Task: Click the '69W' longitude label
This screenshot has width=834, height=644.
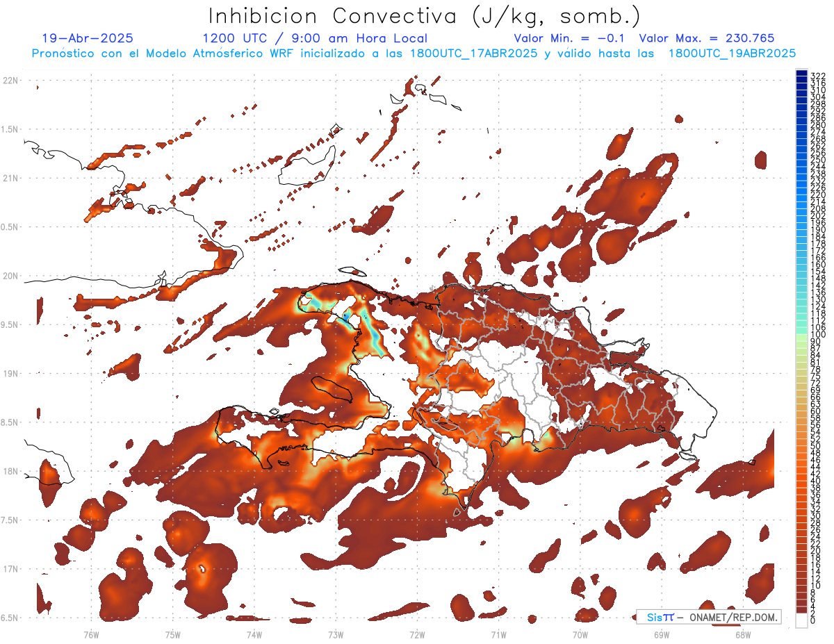Action: [x=662, y=634]
